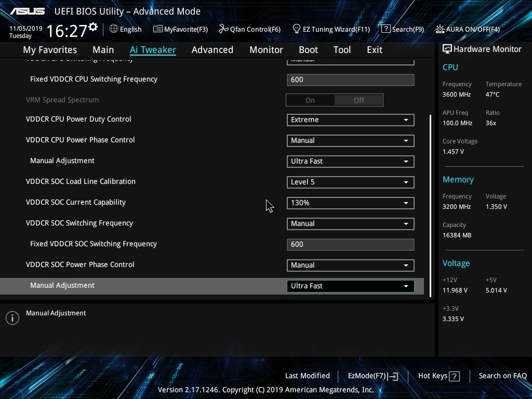Select the Ai Tweaker tab

pyautogui.click(x=153, y=50)
